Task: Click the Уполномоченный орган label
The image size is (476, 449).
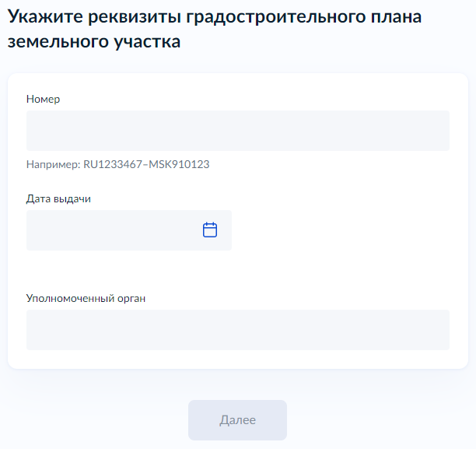Action: (x=86, y=299)
